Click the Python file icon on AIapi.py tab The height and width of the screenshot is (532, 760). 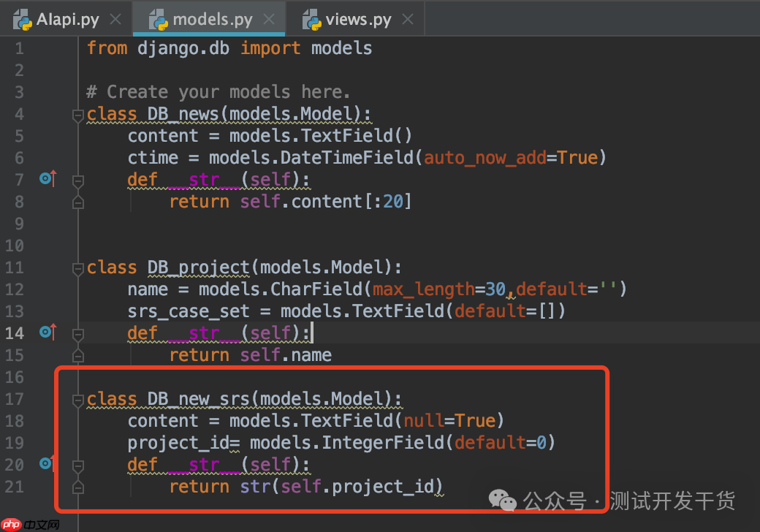(23, 20)
